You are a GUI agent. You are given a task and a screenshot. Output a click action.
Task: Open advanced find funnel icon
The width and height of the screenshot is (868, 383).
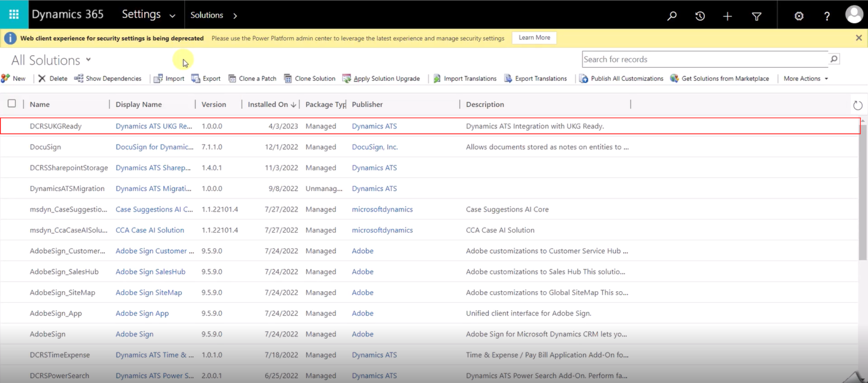point(756,16)
